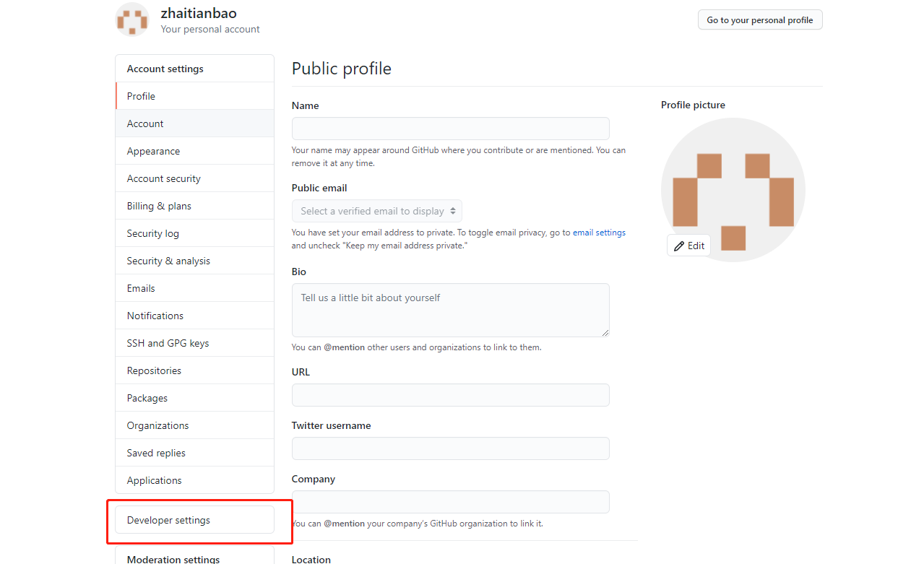Select Profile in the settings sidebar
Screen dimensions: 924x564
(x=140, y=95)
